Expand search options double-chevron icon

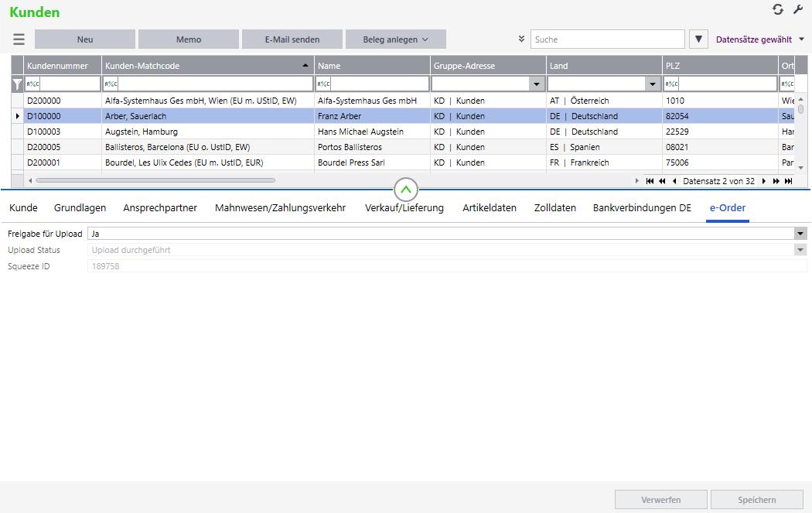tap(521, 39)
